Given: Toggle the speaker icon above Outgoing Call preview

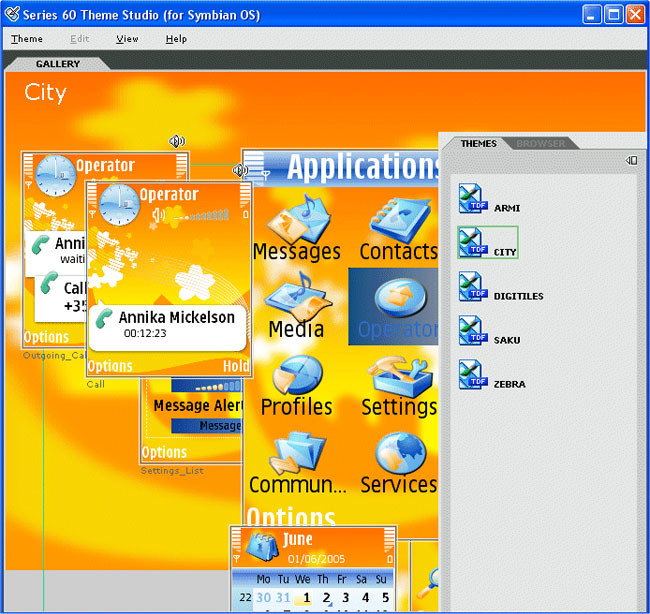Looking at the screenshot, I should coord(177,141).
